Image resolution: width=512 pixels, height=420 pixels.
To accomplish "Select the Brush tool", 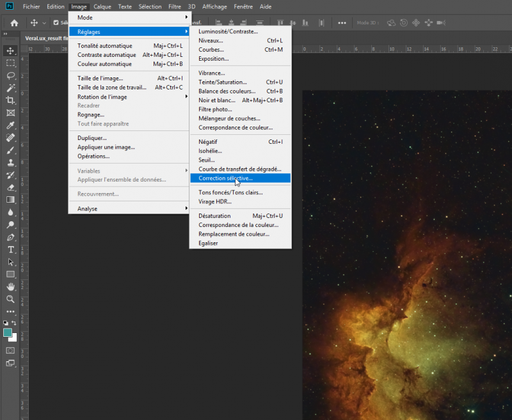I will coord(10,150).
